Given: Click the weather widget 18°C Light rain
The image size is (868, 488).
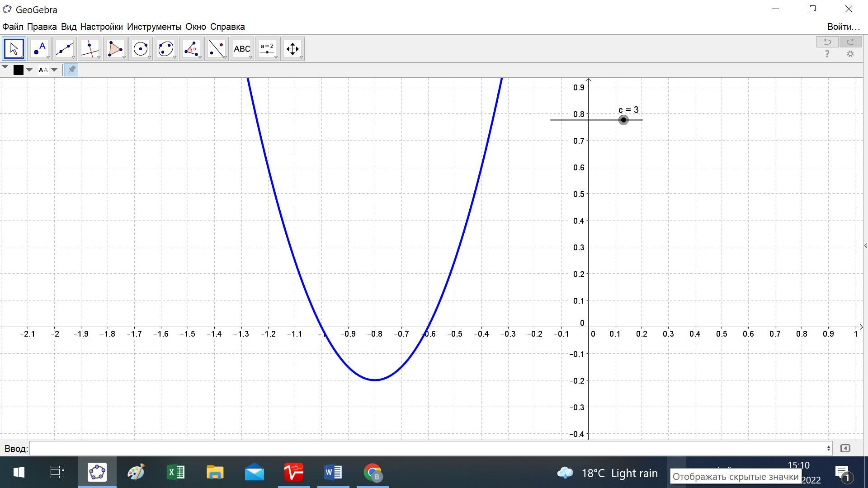Looking at the screenshot, I should tap(607, 473).
